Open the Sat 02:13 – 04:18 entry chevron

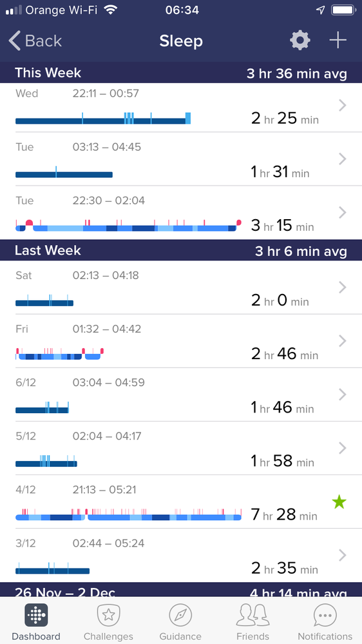(x=343, y=288)
